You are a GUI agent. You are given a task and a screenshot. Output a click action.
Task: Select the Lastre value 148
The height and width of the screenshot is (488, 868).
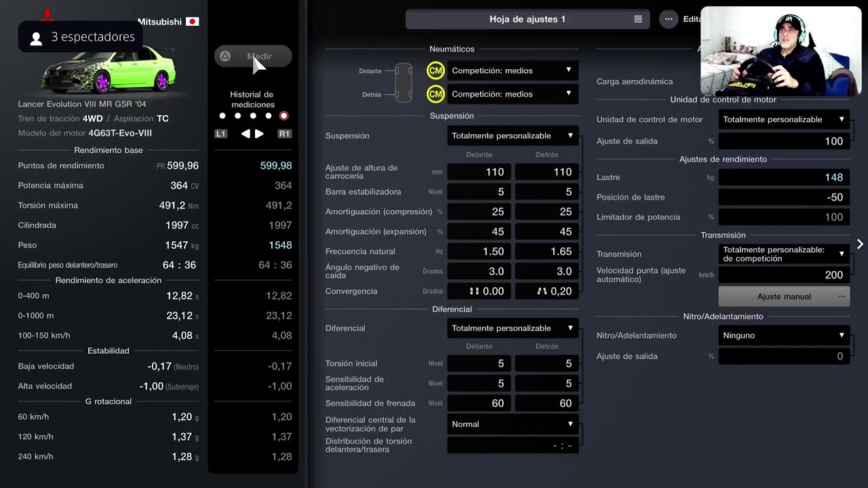pyautogui.click(x=784, y=177)
